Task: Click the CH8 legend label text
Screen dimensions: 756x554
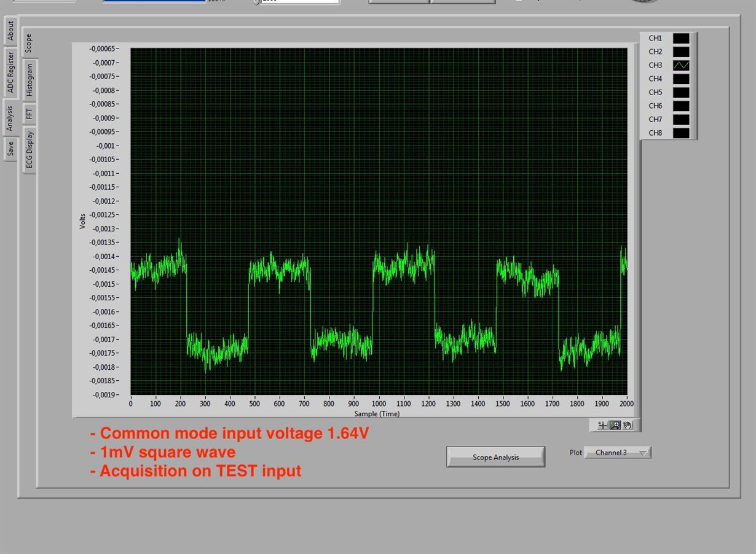Action: [x=655, y=133]
